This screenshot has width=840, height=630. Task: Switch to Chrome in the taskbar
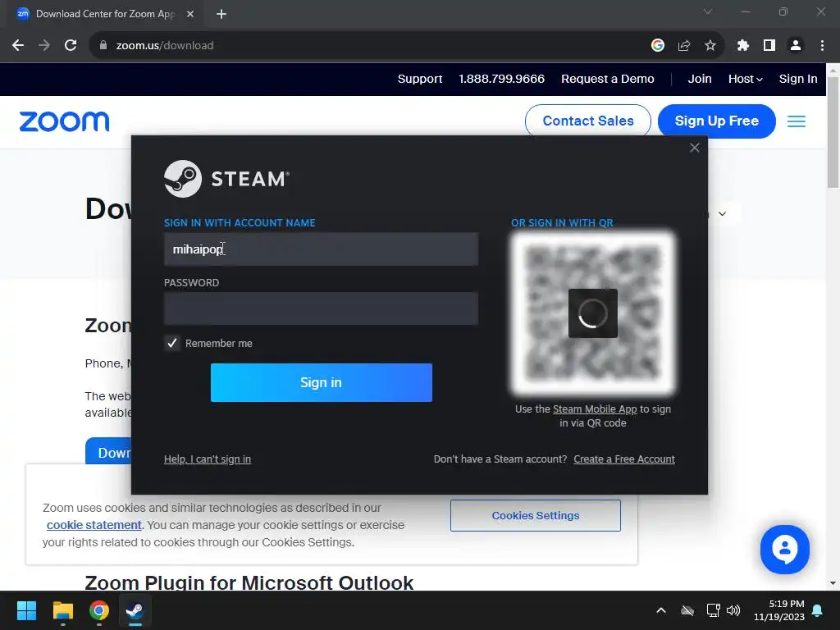pyautogui.click(x=99, y=610)
